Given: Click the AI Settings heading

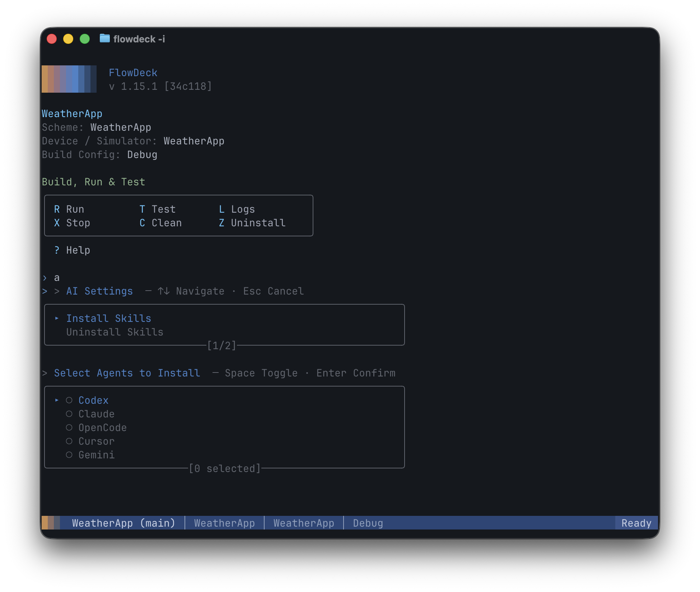Looking at the screenshot, I should pyautogui.click(x=99, y=291).
